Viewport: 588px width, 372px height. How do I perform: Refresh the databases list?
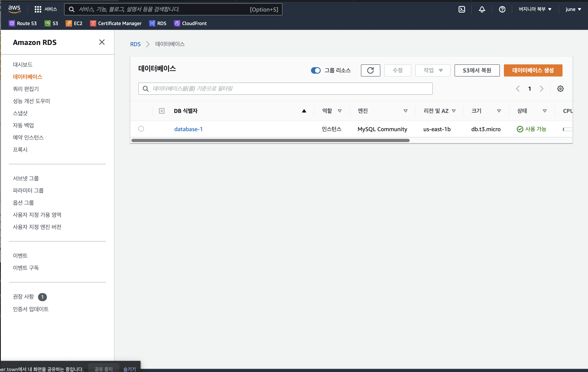pyautogui.click(x=370, y=70)
